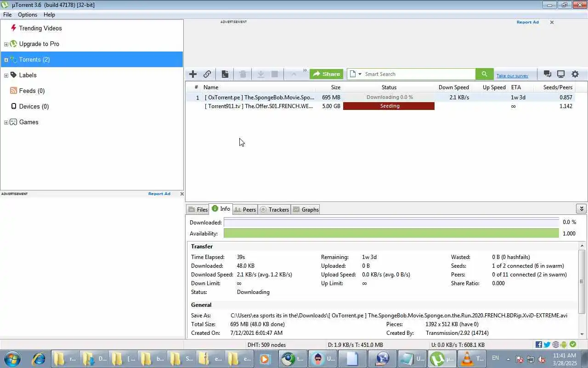Sort torrents by the Name column

tap(259, 87)
